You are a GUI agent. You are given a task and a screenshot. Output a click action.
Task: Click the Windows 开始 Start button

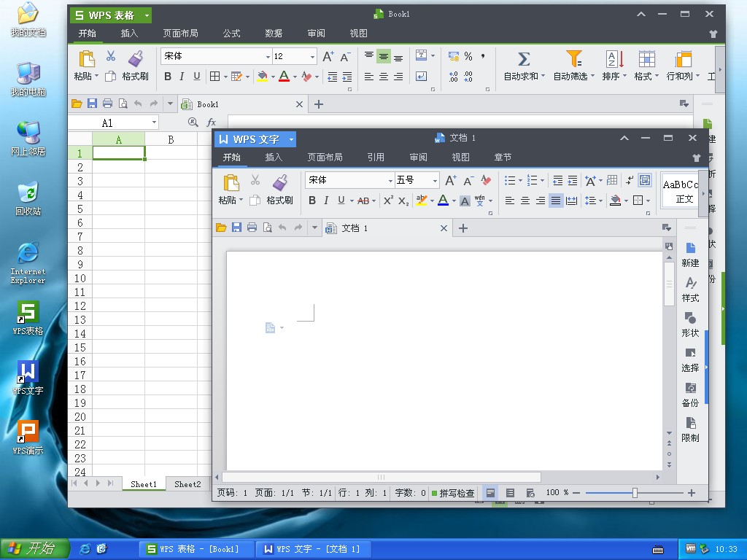pos(34,549)
